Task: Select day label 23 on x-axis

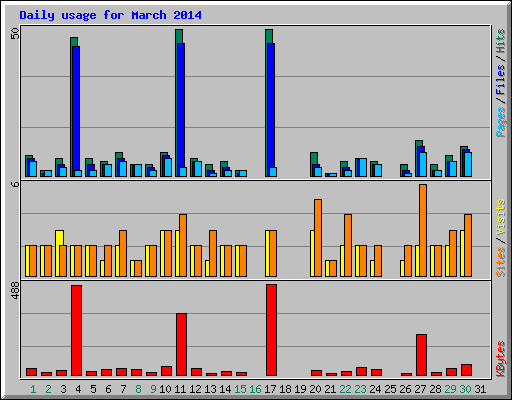Action: tap(360, 389)
